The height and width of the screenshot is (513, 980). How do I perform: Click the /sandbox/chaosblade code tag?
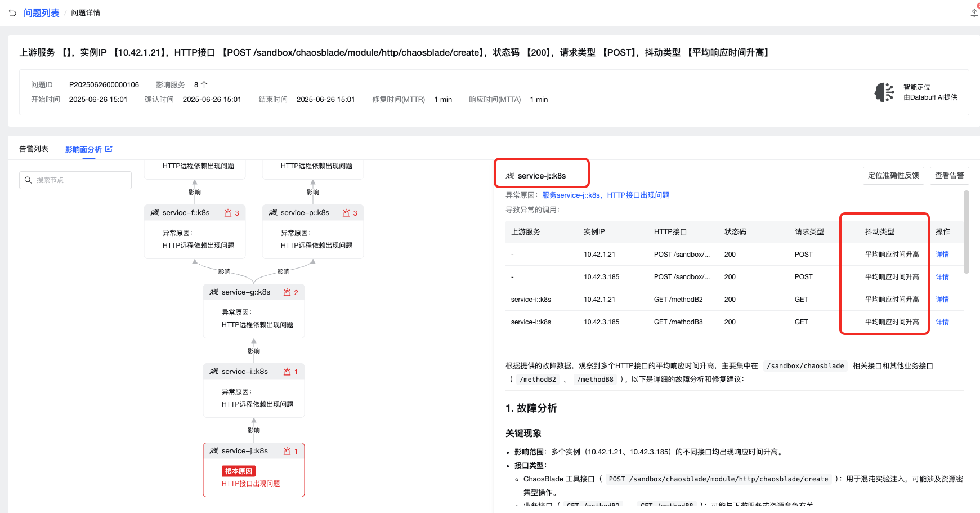click(x=806, y=366)
